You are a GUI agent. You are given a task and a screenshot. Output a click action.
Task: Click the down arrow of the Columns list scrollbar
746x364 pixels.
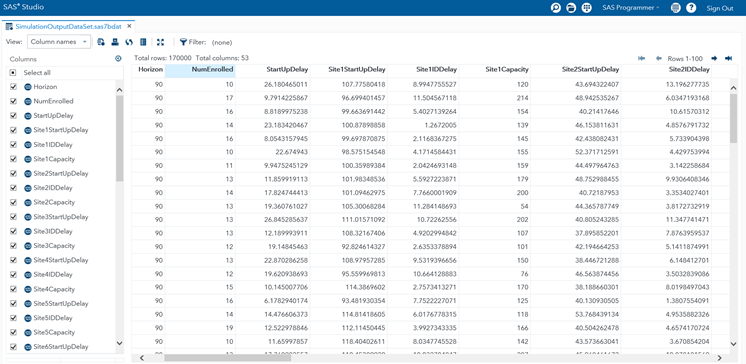click(119, 343)
